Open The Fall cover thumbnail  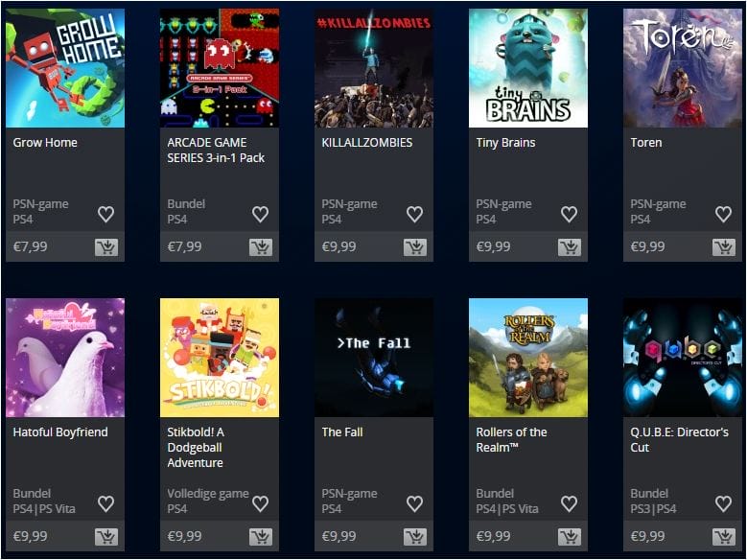tap(374, 358)
